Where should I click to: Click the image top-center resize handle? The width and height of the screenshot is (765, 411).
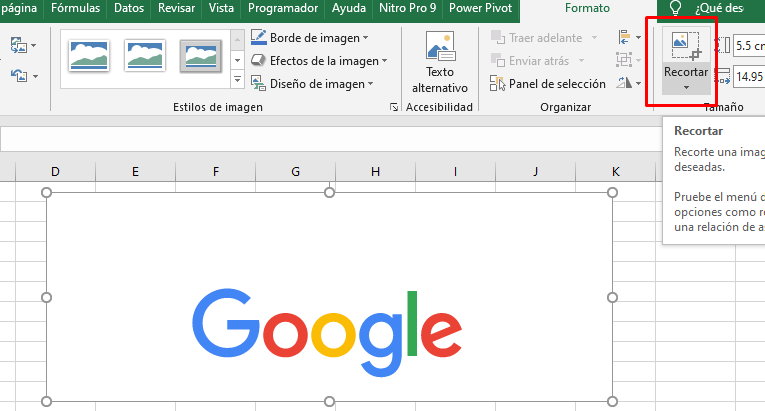329,193
